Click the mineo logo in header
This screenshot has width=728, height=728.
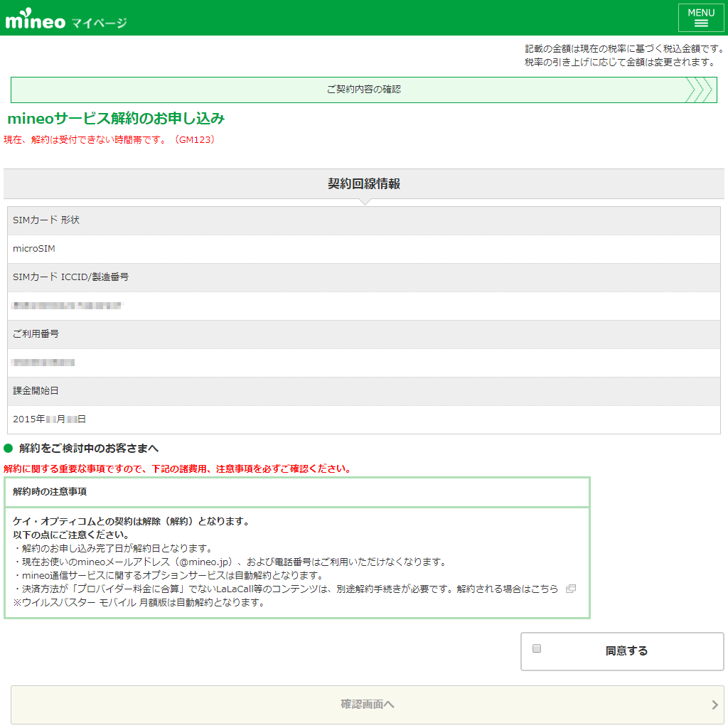(x=36, y=19)
